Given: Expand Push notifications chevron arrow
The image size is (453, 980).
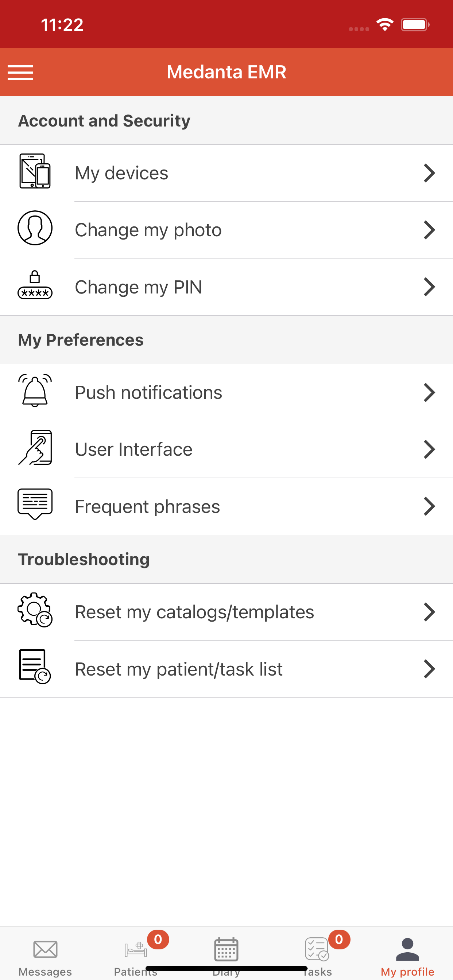Looking at the screenshot, I should (x=429, y=393).
